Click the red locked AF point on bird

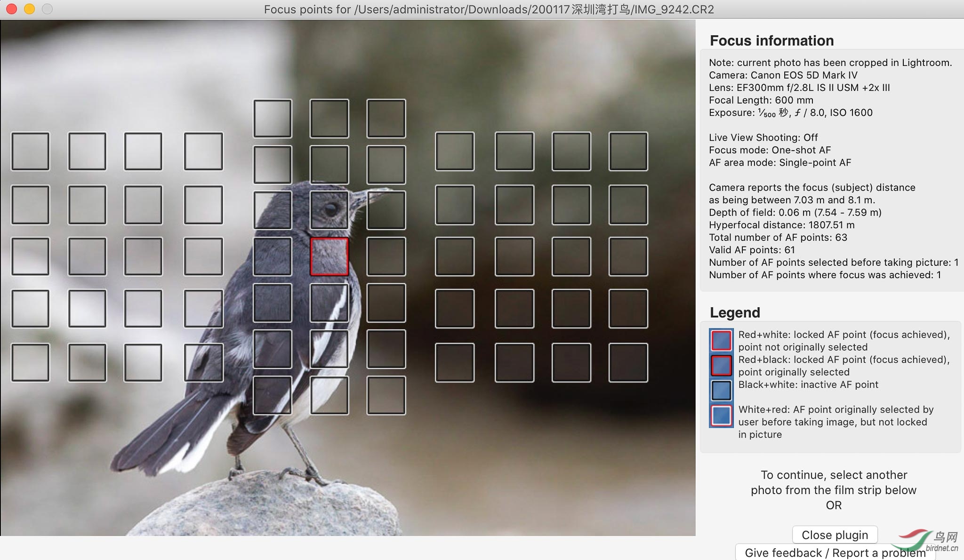(329, 256)
